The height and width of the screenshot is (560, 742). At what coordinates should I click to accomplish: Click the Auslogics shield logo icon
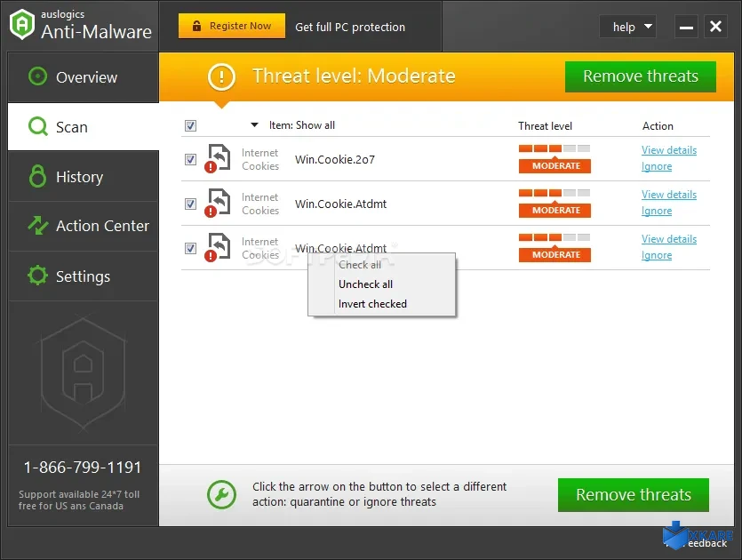tap(22, 24)
